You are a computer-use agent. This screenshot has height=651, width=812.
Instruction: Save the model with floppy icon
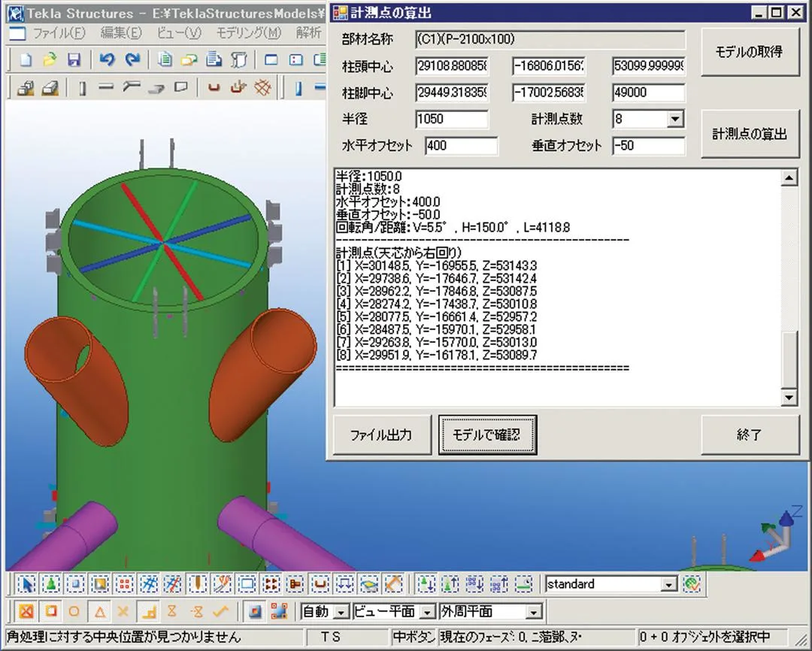click(74, 60)
